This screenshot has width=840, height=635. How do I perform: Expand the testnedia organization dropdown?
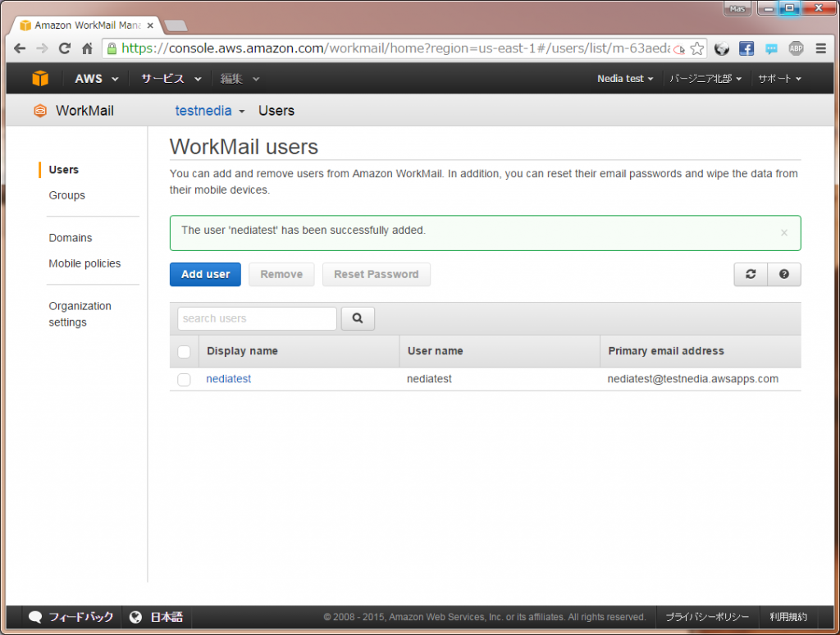pyautogui.click(x=210, y=111)
